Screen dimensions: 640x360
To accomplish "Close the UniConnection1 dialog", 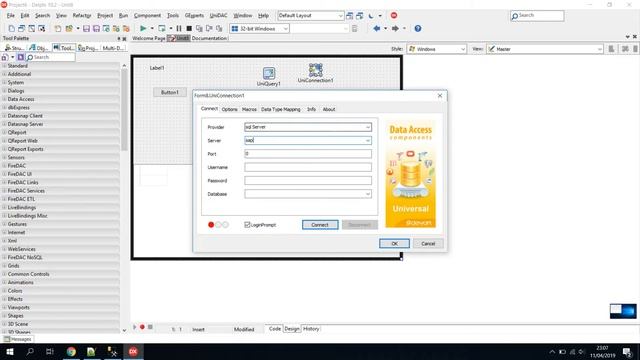I will pos(440,96).
